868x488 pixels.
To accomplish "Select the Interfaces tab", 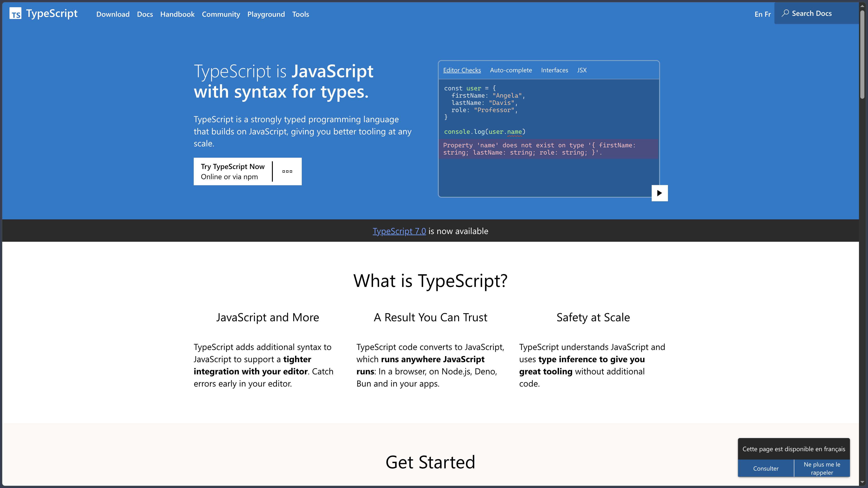I will click(554, 70).
